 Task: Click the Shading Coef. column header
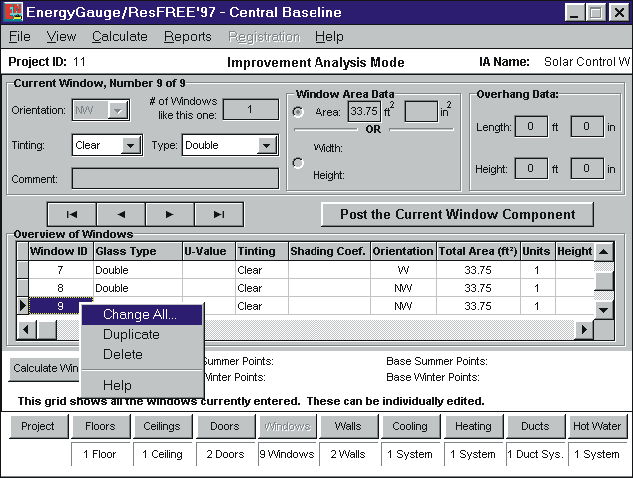click(329, 252)
